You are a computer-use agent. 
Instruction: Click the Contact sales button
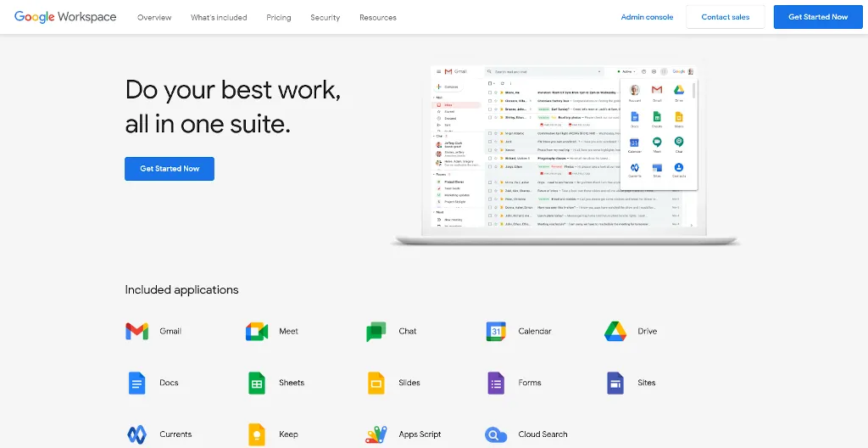[726, 17]
